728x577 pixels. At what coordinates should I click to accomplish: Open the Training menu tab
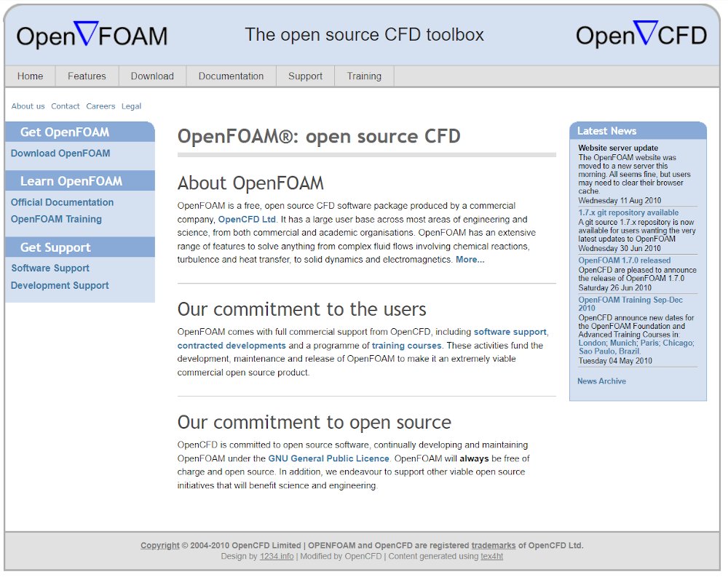[x=364, y=76]
